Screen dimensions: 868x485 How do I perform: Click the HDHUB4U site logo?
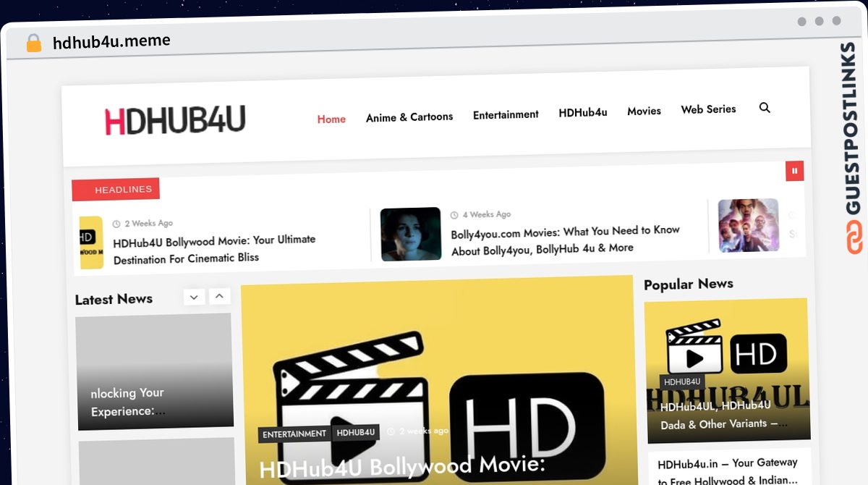[175, 120]
